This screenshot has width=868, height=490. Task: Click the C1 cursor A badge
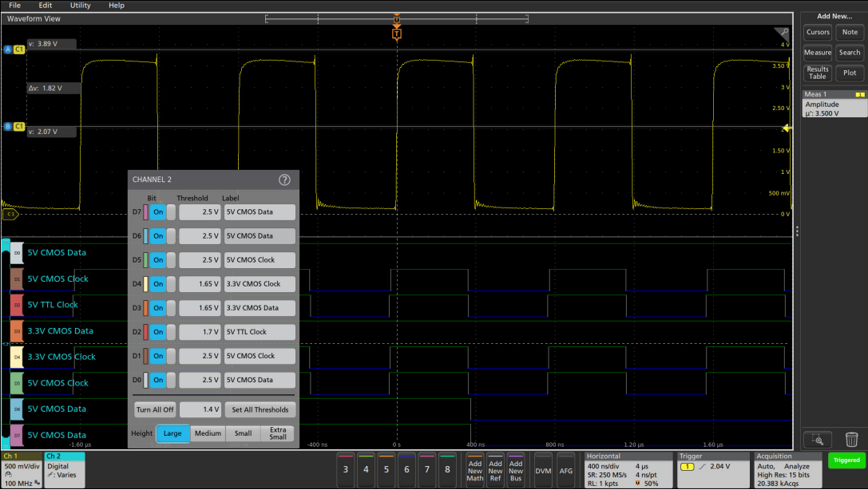point(19,49)
